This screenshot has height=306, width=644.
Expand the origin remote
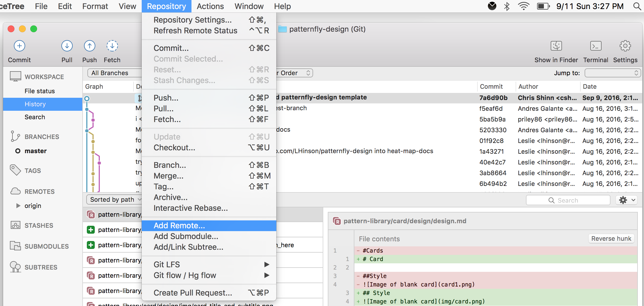coord(18,205)
